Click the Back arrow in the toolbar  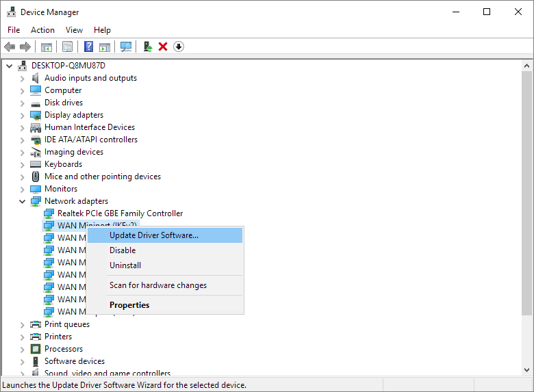coord(10,47)
